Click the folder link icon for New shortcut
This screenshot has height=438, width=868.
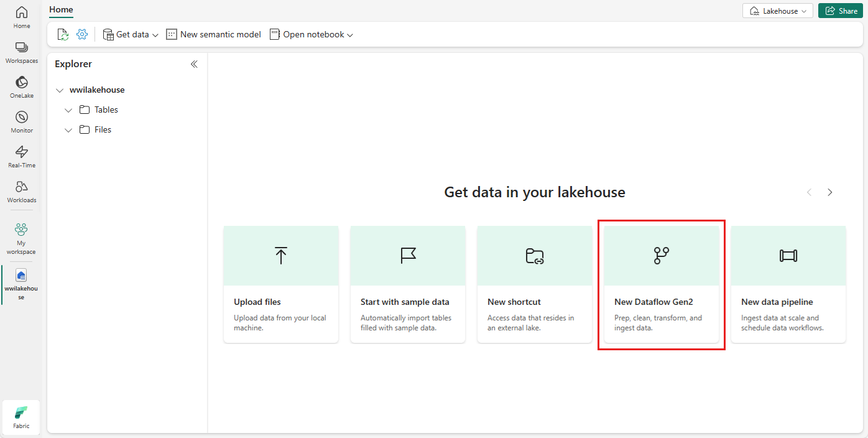point(535,256)
